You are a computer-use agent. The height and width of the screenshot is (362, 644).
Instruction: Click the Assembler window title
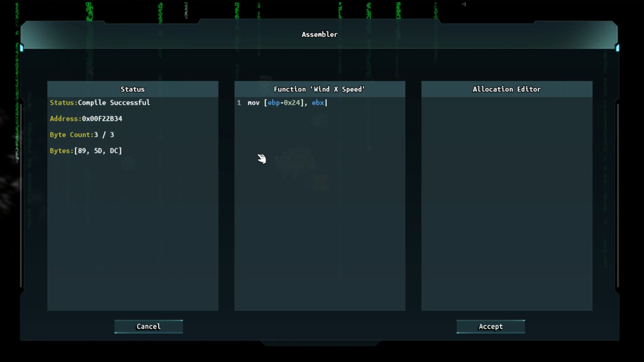[x=319, y=35]
